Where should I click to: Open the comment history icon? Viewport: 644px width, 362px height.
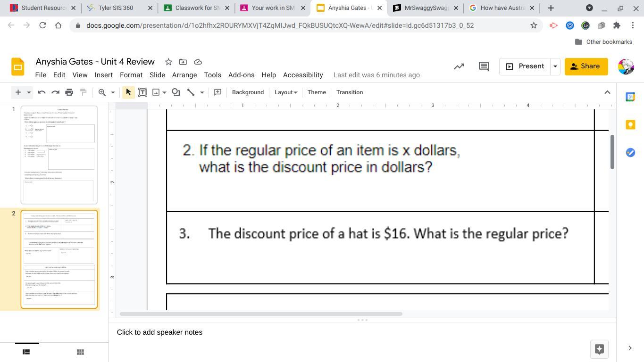click(484, 66)
